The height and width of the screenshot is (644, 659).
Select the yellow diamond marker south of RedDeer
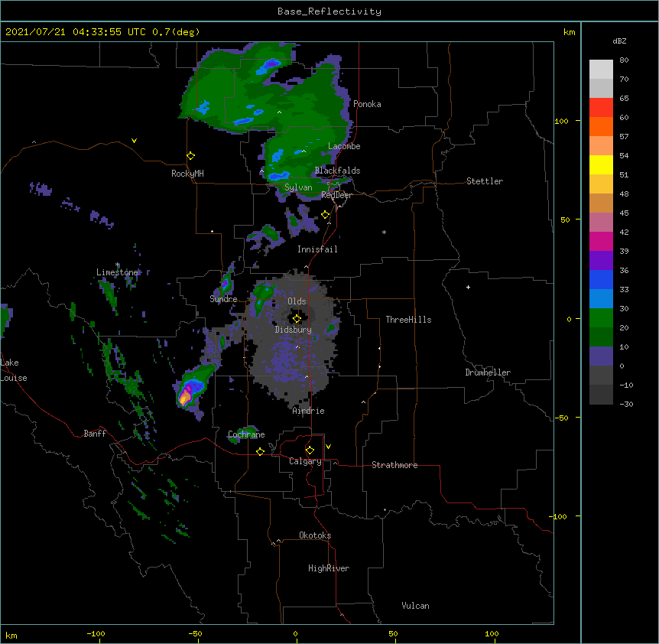click(x=326, y=215)
